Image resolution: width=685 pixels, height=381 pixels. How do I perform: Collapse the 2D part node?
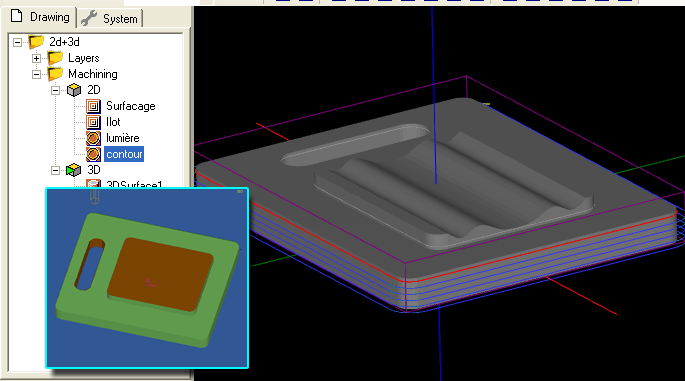click(x=55, y=90)
